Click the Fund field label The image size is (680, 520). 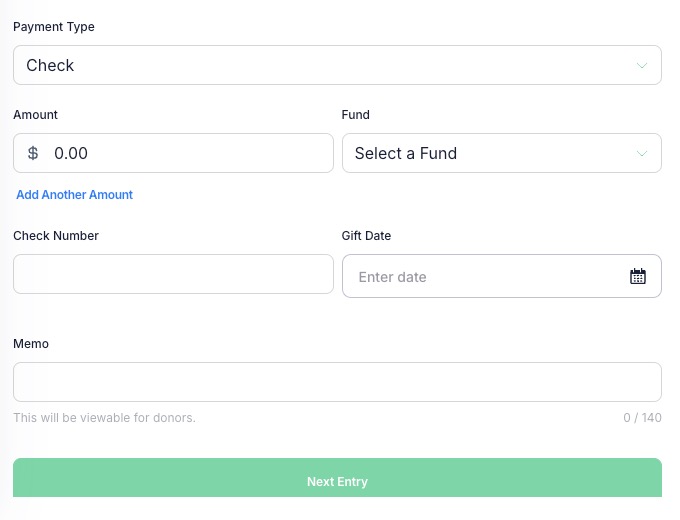[356, 115]
